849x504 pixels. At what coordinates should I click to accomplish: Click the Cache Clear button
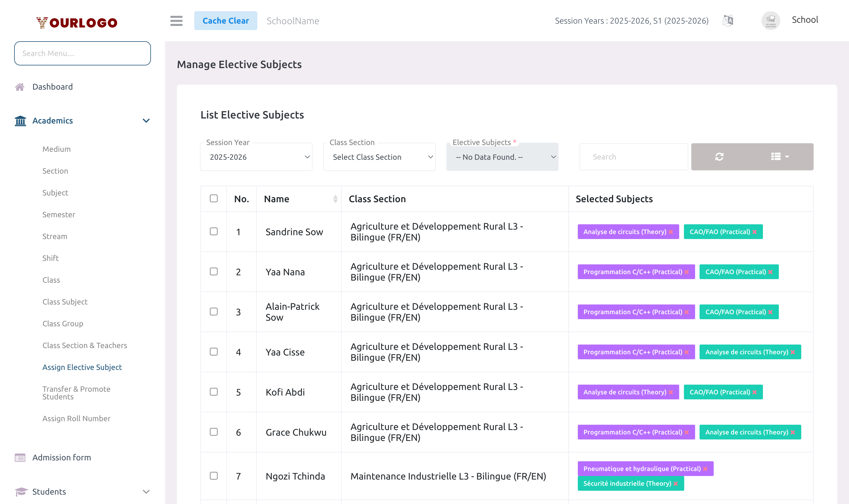point(226,20)
